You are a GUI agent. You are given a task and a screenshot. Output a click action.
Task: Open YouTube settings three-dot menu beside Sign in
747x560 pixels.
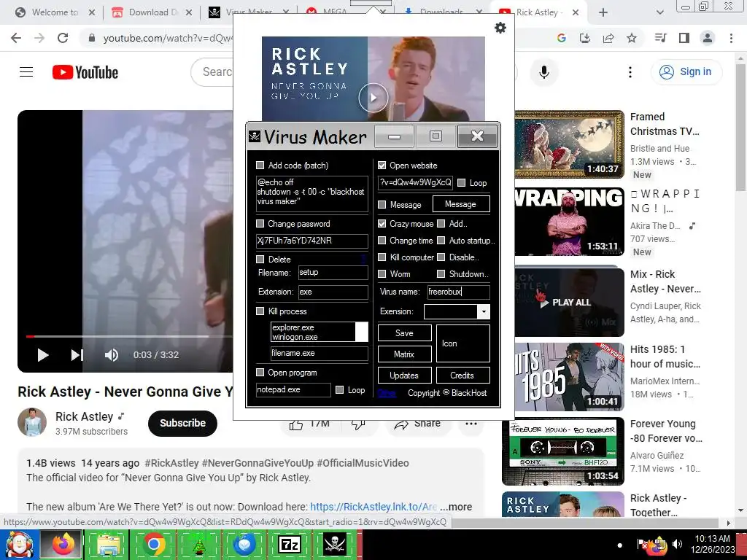click(630, 72)
